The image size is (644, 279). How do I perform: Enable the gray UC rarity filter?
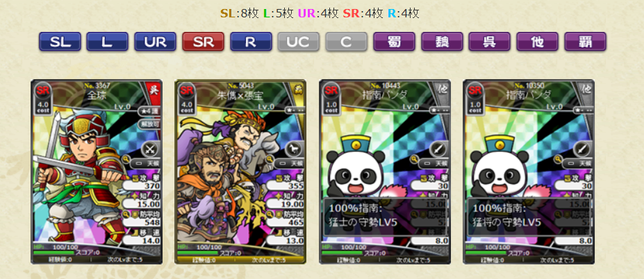(x=299, y=42)
